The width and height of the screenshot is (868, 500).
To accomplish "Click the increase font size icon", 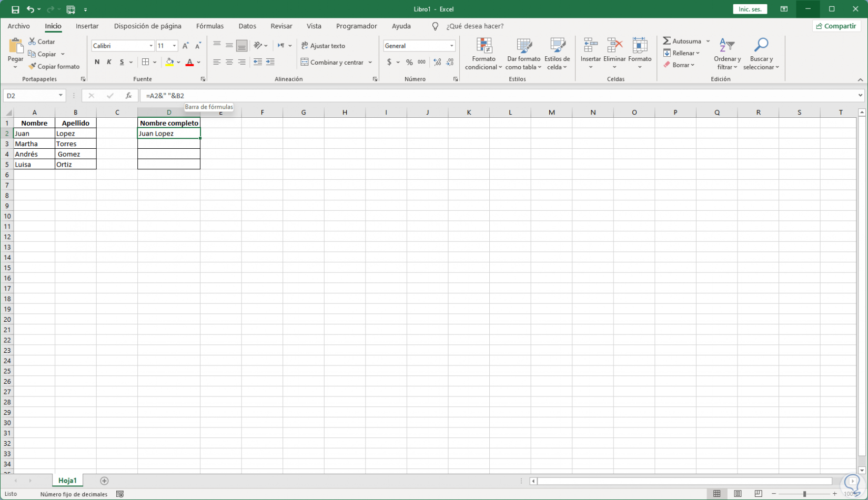I will 185,46.
